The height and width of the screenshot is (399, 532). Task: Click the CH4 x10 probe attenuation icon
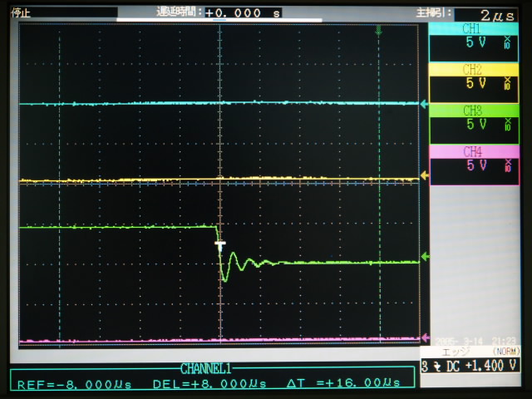[x=507, y=165]
